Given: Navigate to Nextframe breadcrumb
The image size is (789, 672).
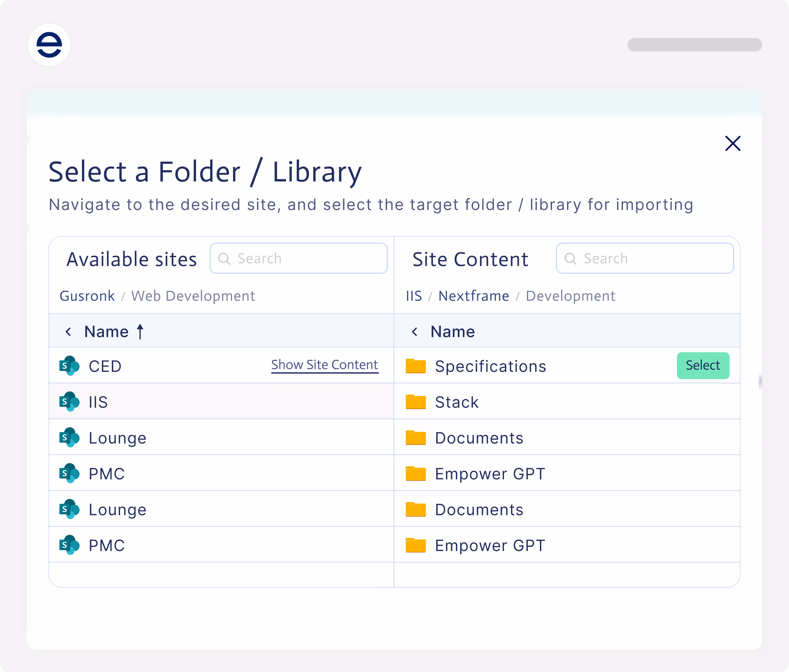Looking at the screenshot, I should coord(473,296).
